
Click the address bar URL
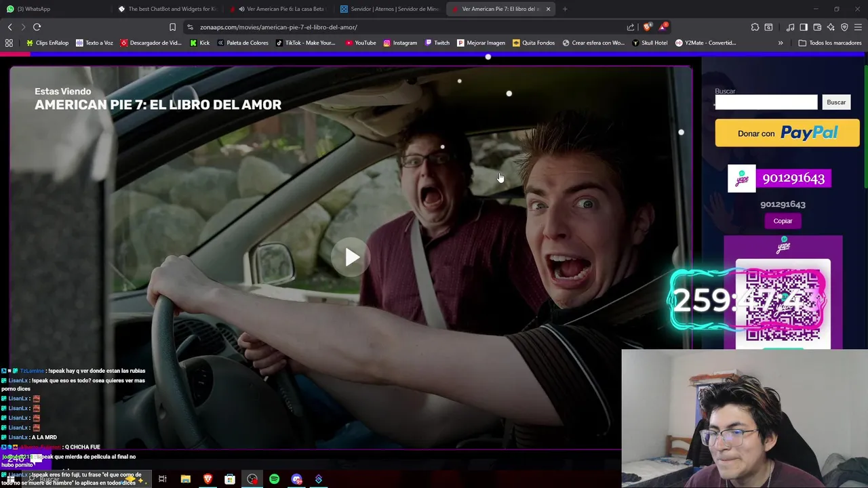279,27
